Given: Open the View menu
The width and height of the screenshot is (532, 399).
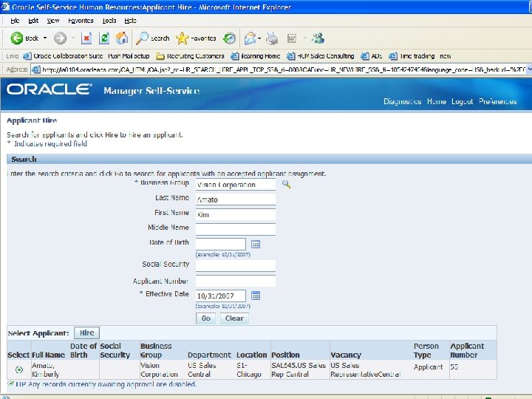Looking at the screenshot, I should pyautogui.click(x=53, y=21).
